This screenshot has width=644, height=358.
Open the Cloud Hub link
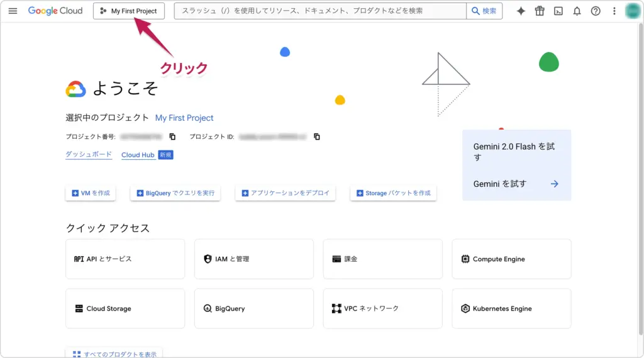[138, 155]
